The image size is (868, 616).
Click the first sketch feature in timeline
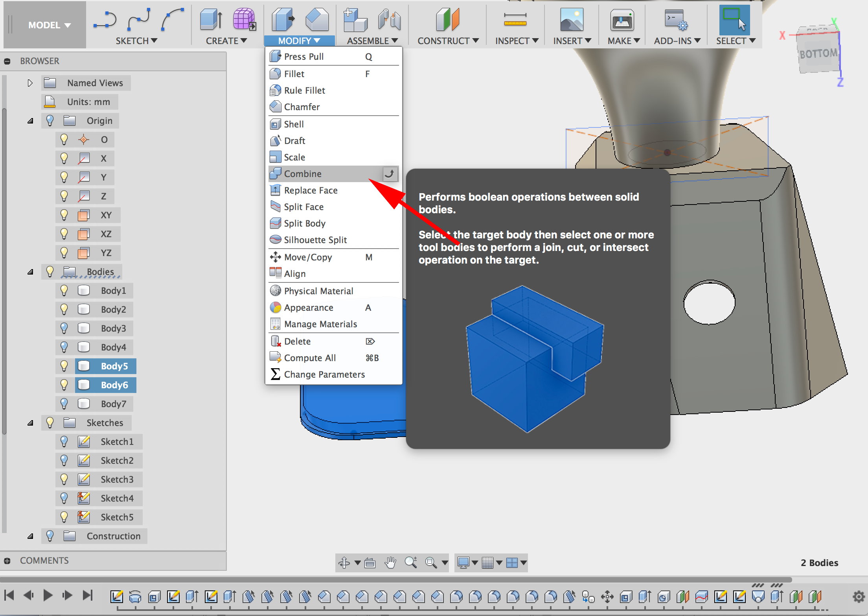point(116,597)
